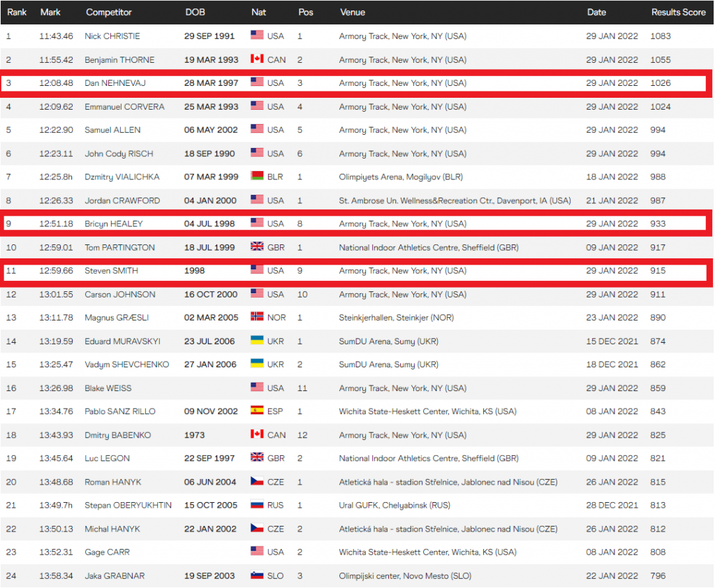Open competitor Bricyn HEALEY
The image size is (715, 588).
click(114, 224)
